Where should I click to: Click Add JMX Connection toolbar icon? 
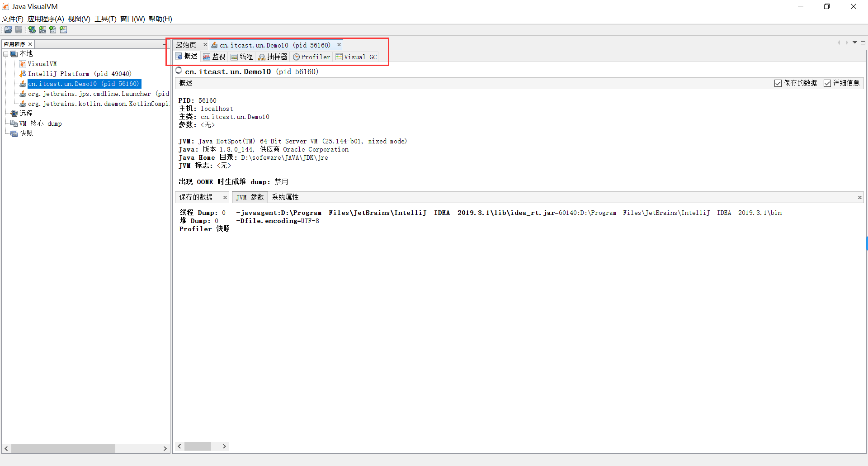click(x=42, y=30)
